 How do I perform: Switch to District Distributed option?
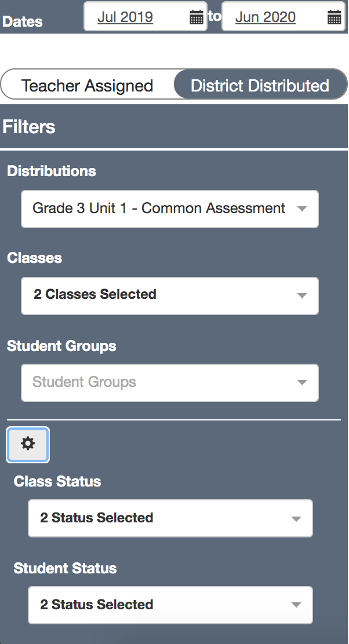(260, 86)
